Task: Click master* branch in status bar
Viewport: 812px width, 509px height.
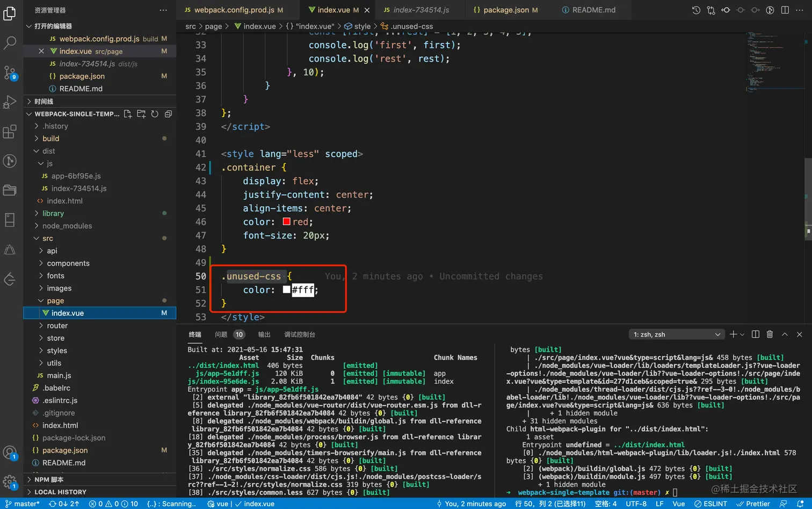Action: tap(23, 504)
